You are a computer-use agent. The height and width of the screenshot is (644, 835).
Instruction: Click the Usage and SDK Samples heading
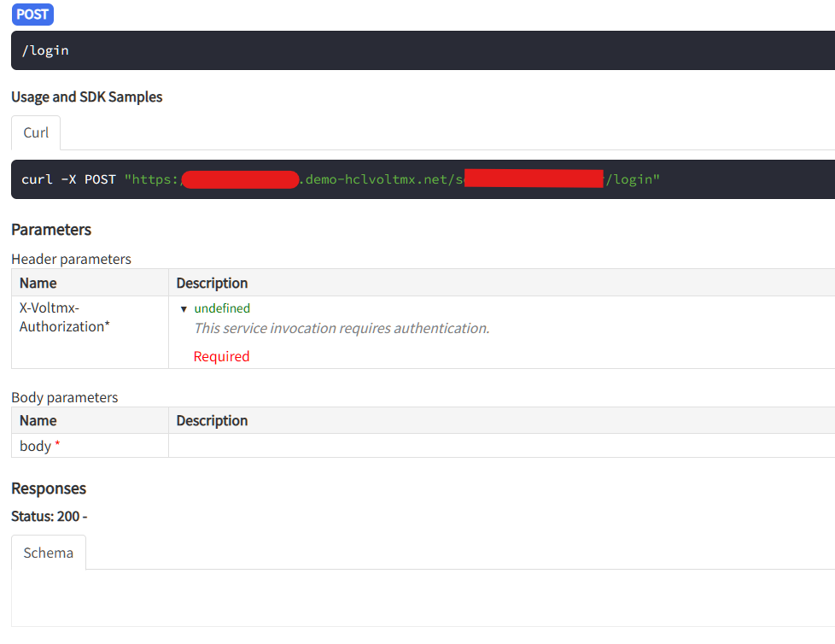(86, 97)
